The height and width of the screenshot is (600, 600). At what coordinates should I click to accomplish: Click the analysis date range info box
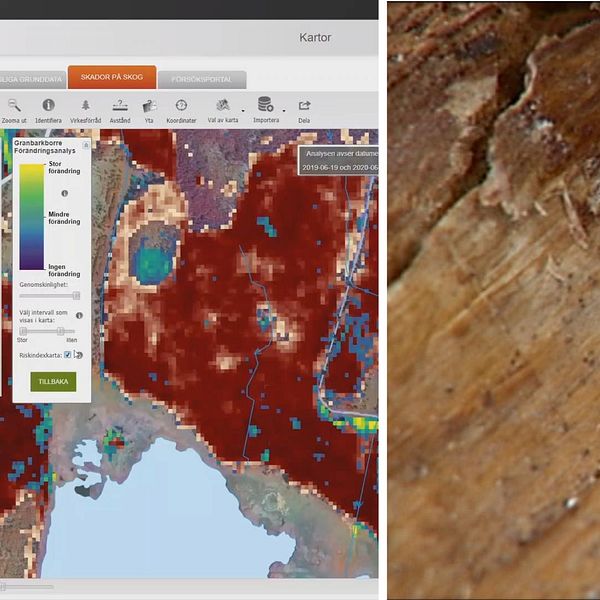tap(338, 160)
